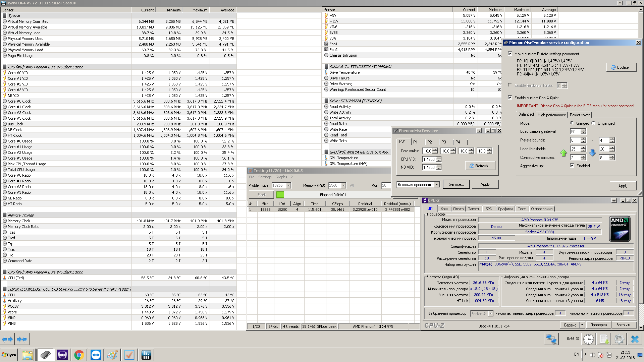Viewport: 644px width, 362px height.
Task: Expand the power plan dropdown in PhenomMsrTweaker
Action: click(437, 185)
